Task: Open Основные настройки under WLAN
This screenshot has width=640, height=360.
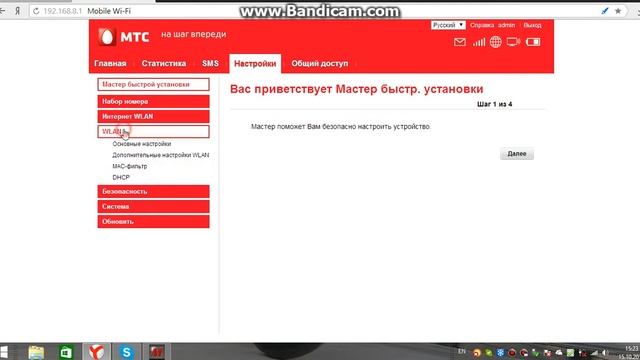Action: (x=142, y=144)
